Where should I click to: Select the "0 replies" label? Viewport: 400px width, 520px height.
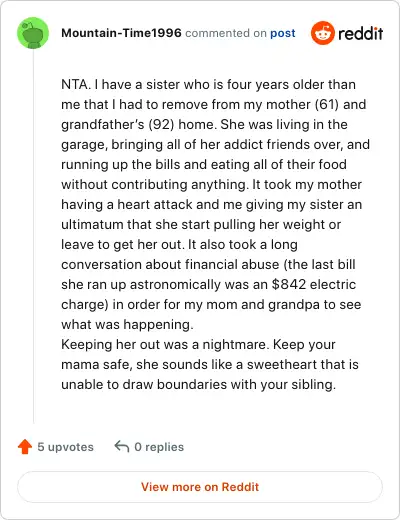click(x=159, y=447)
